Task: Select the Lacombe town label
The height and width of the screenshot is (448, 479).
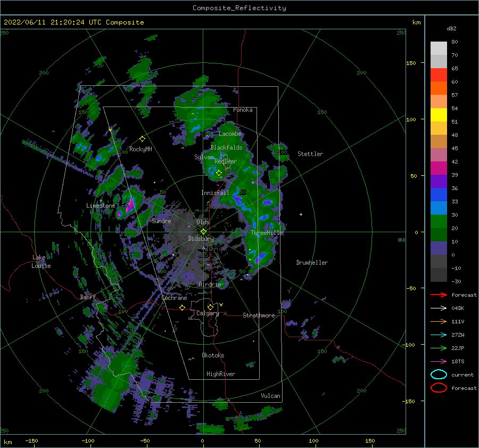Action: (230, 134)
